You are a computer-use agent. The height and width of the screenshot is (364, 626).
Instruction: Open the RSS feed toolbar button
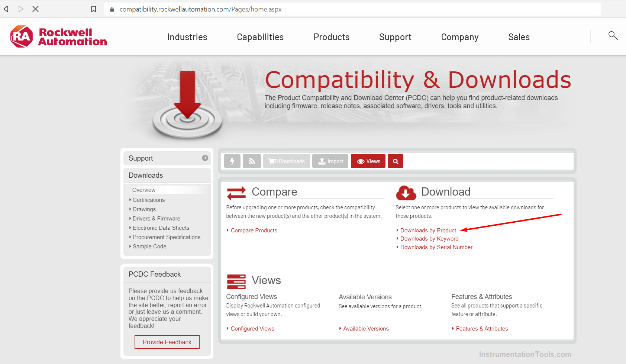coord(252,161)
